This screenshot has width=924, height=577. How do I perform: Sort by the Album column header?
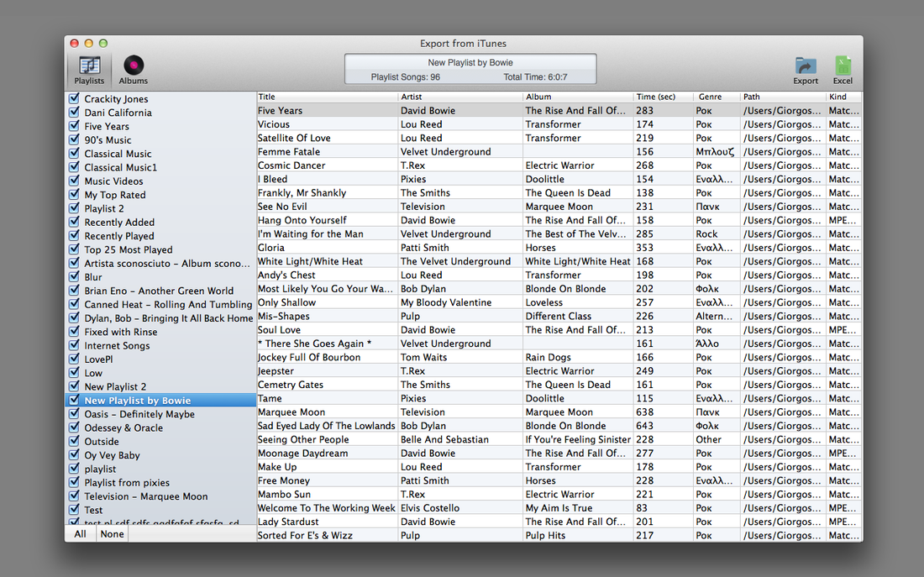click(579, 97)
